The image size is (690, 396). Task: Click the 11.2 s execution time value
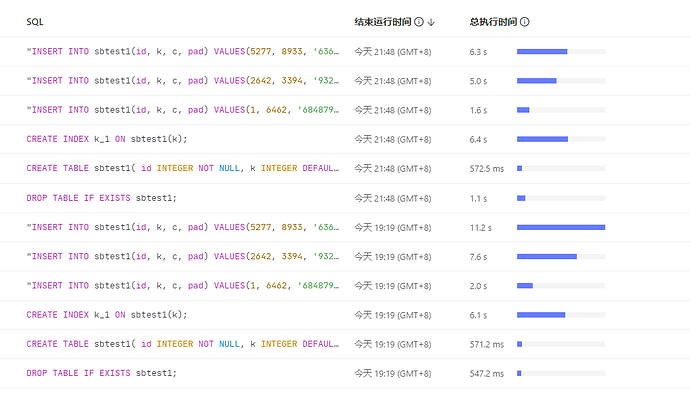[481, 227]
